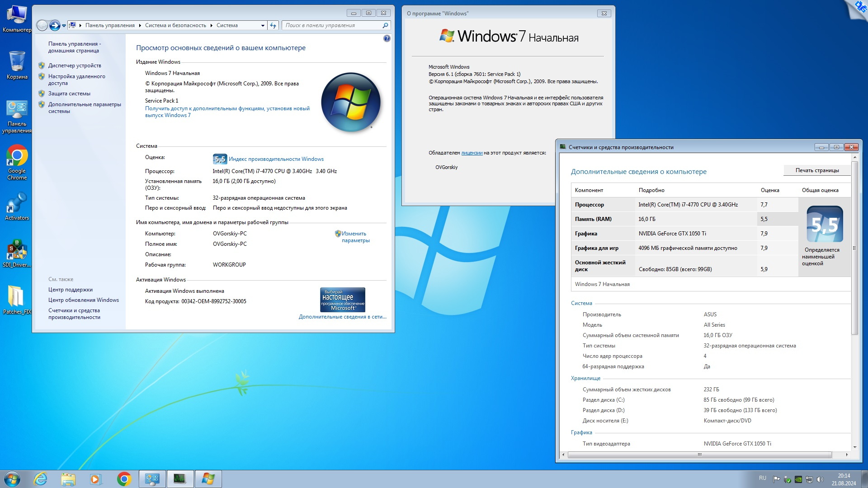Click the search magnifier in control panel search
The width and height of the screenshot is (868, 488).
point(385,25)
